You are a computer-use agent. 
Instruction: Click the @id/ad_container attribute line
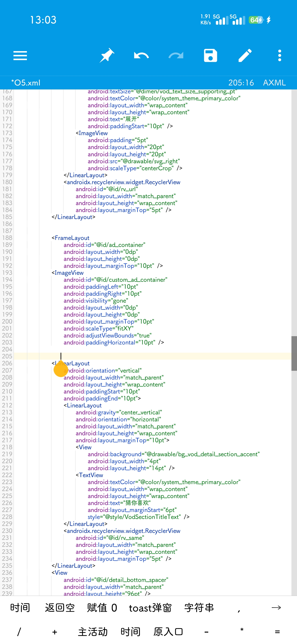click(x=104, y=245)
